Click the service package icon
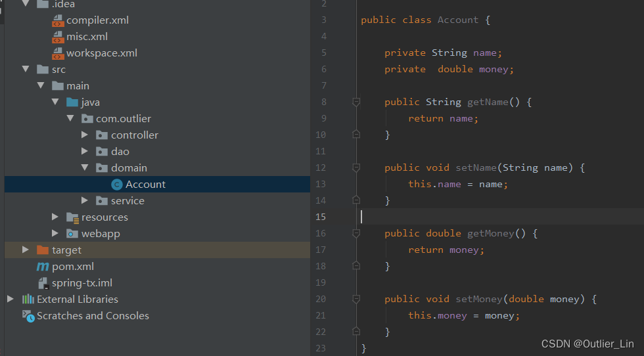This screenshot has width=644, height=356. point(102,201)
